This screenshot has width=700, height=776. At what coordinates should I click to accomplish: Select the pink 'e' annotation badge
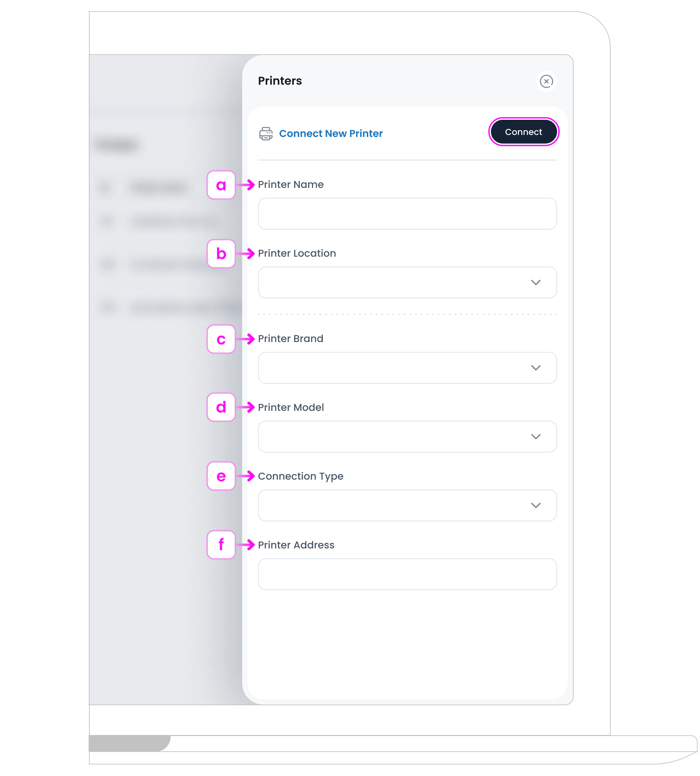pos(221,476)
